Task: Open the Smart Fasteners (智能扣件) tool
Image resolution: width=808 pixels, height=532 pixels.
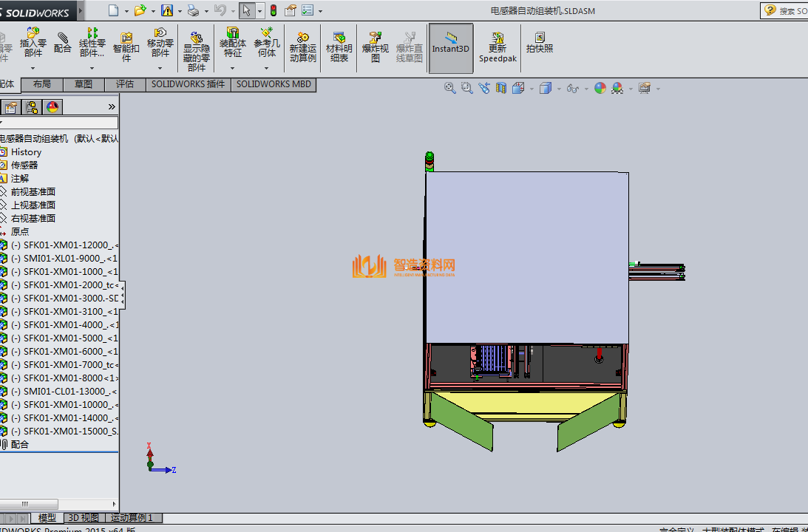Action: click(x=126, y=47)
